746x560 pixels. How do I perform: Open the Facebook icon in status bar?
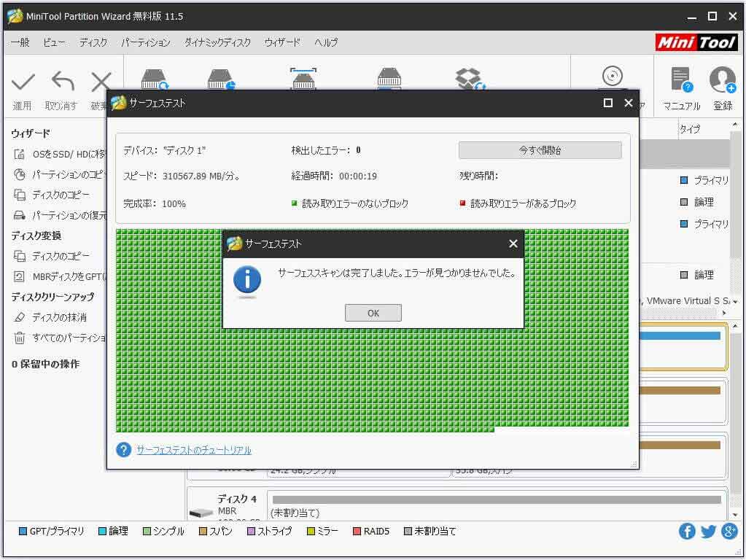[x=687, y=532]
